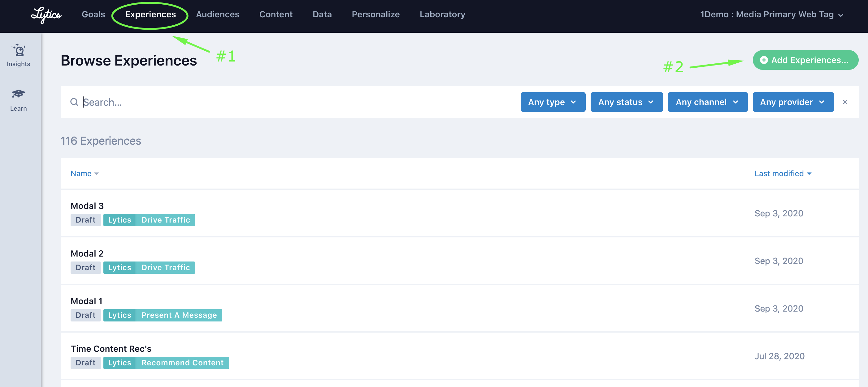
Task: Open the Any provider dropdown
Action: [793, 102]
